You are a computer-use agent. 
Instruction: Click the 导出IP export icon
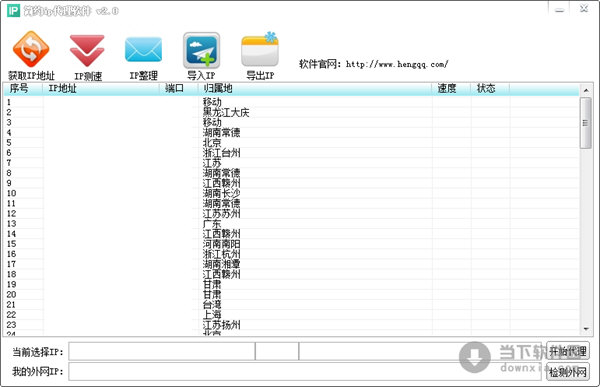(x=260, y=49)
